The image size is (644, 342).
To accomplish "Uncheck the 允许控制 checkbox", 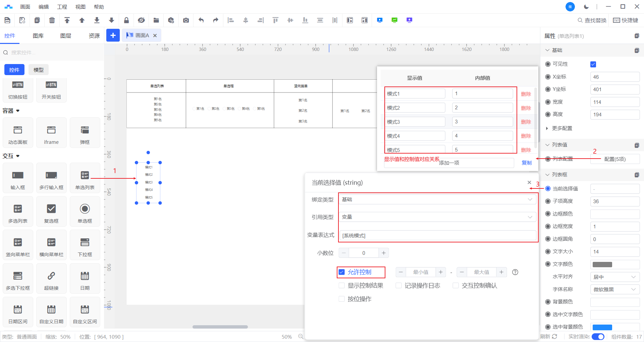I will coord(342,272).
